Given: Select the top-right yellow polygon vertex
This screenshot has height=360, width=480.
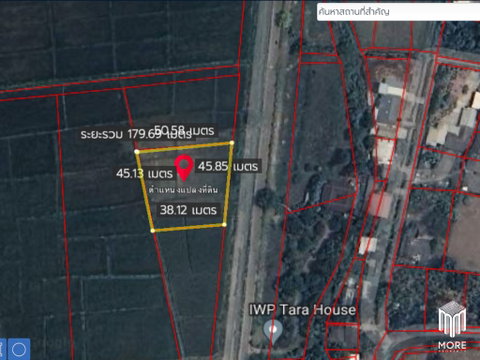Looking at the screenshot, I should click(232, 143).
